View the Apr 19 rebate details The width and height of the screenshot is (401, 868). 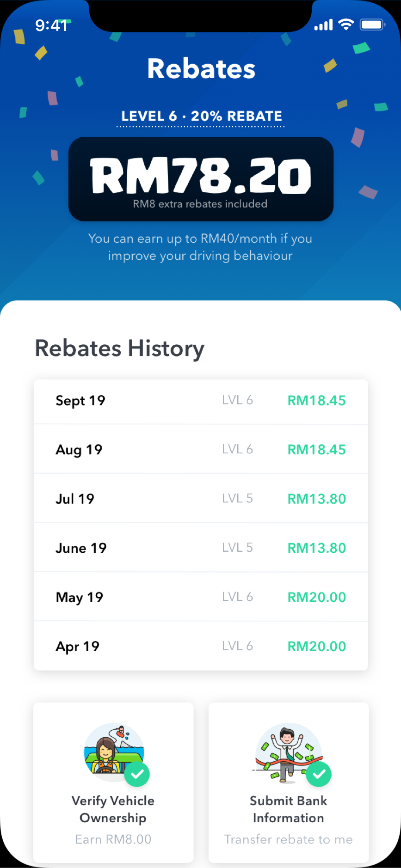pyautogui.click(x=201, y=646)
